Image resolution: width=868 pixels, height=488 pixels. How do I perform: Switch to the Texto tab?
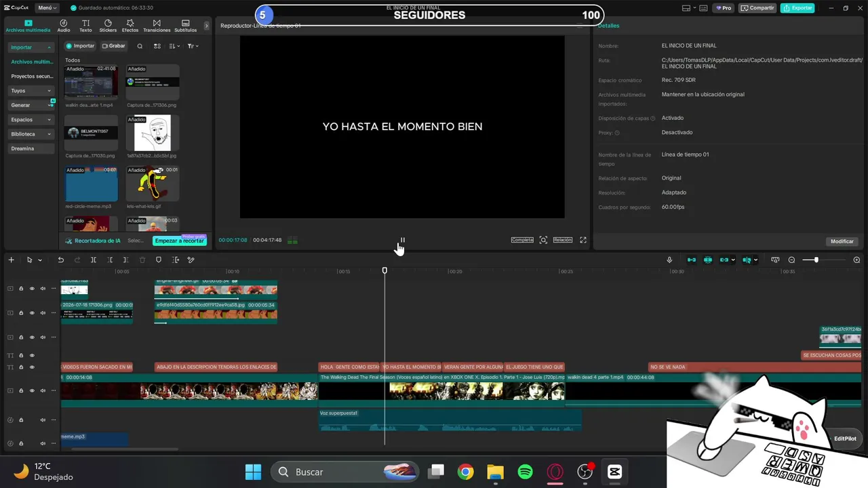[85, 26]
